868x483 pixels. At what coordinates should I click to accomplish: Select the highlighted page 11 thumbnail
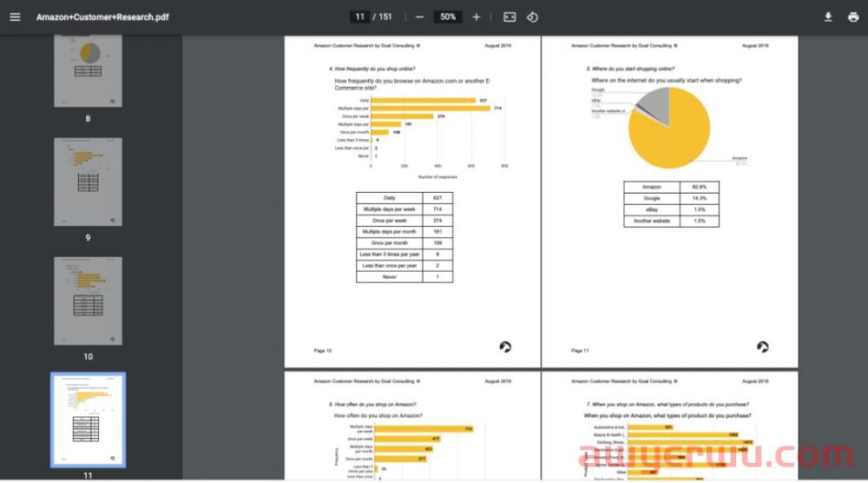pos(88,420)
